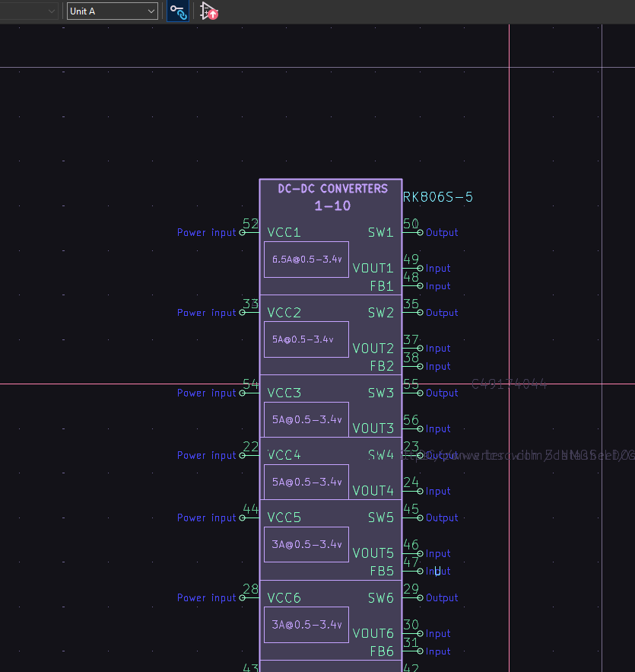Select the 3A rating box under VCC5

306,544
